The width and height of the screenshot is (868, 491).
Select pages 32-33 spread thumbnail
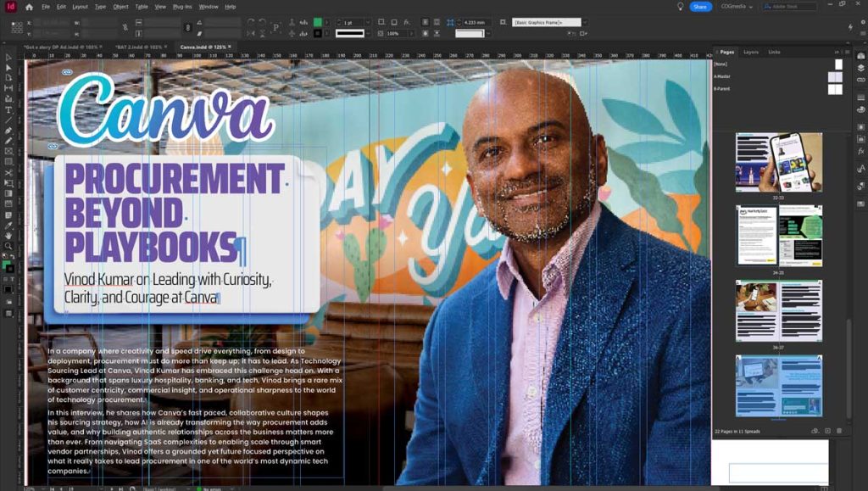pos(778,162)
